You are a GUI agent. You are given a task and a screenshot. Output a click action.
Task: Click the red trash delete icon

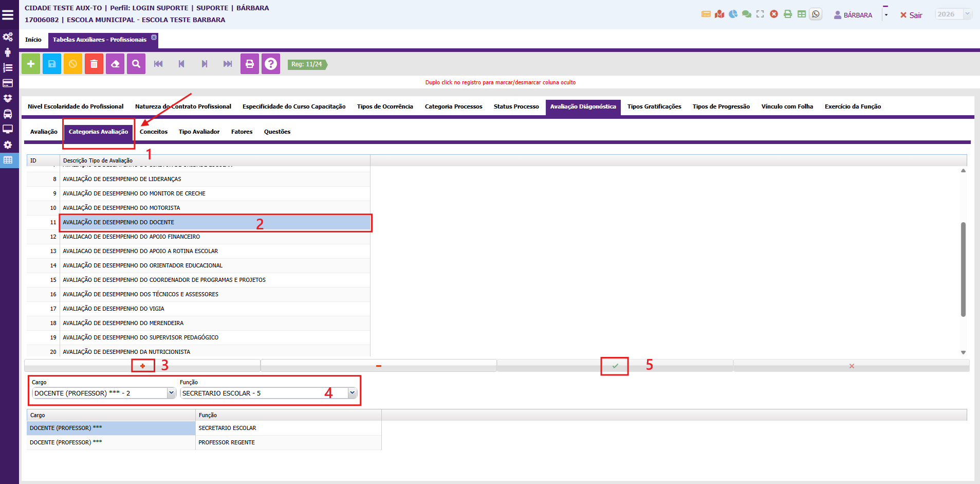[94, 64]
